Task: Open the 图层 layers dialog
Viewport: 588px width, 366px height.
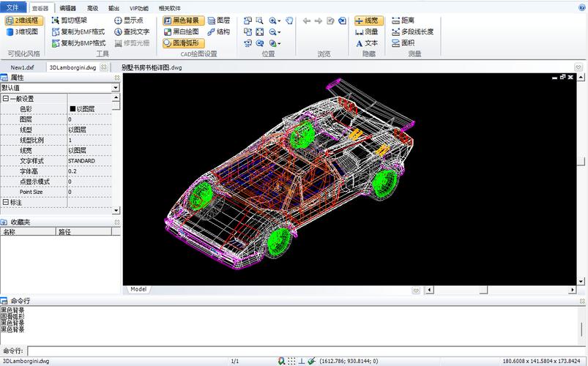Action: click(x=219, y=20)
